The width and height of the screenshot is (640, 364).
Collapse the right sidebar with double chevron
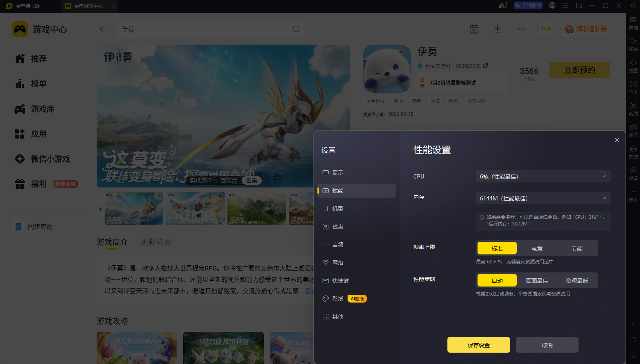pyautogui.click(x=633, y=6)
